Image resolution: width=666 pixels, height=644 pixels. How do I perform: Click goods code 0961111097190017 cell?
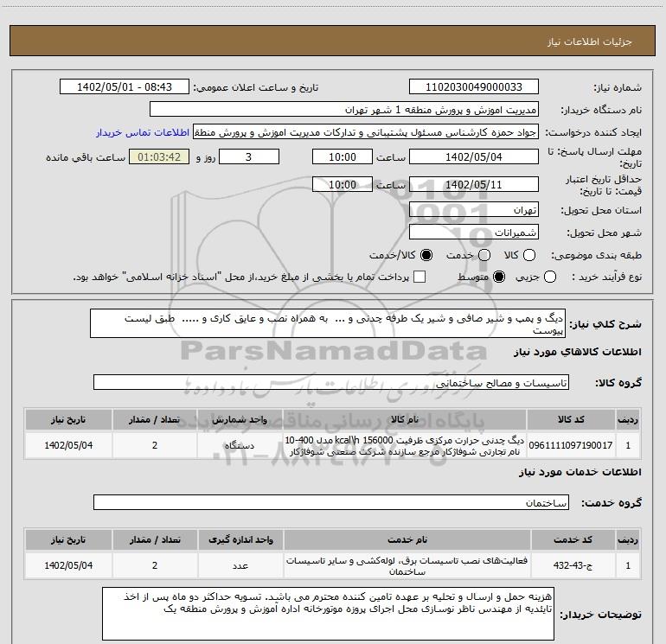coord(571,445)
